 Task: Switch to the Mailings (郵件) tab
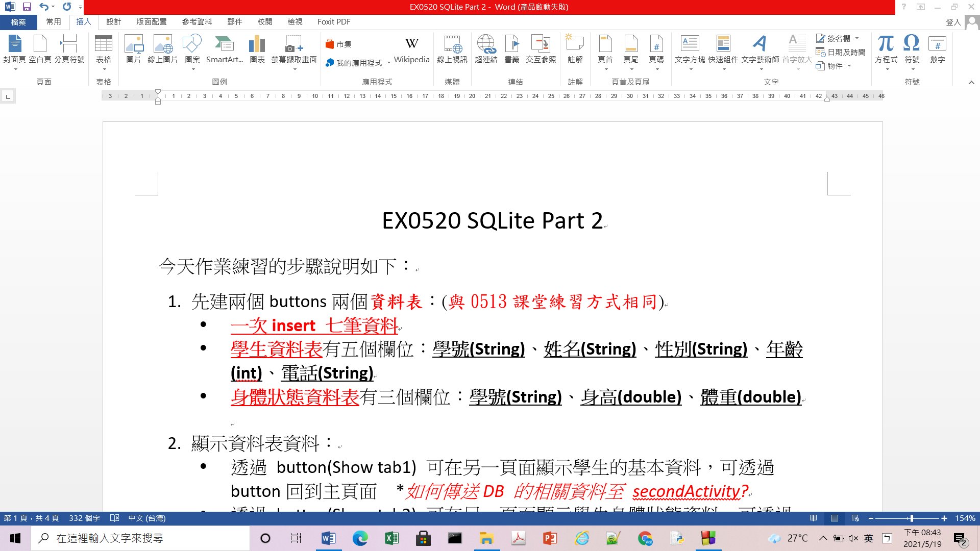pyautogui.click(x=235, y=22)
